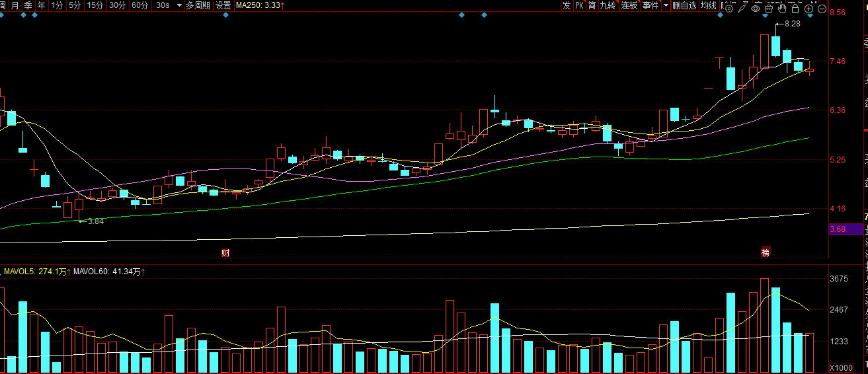Screen dimensions: 868x374
Task: Open the 设置 settings button
Action: (x=223, y=5)
